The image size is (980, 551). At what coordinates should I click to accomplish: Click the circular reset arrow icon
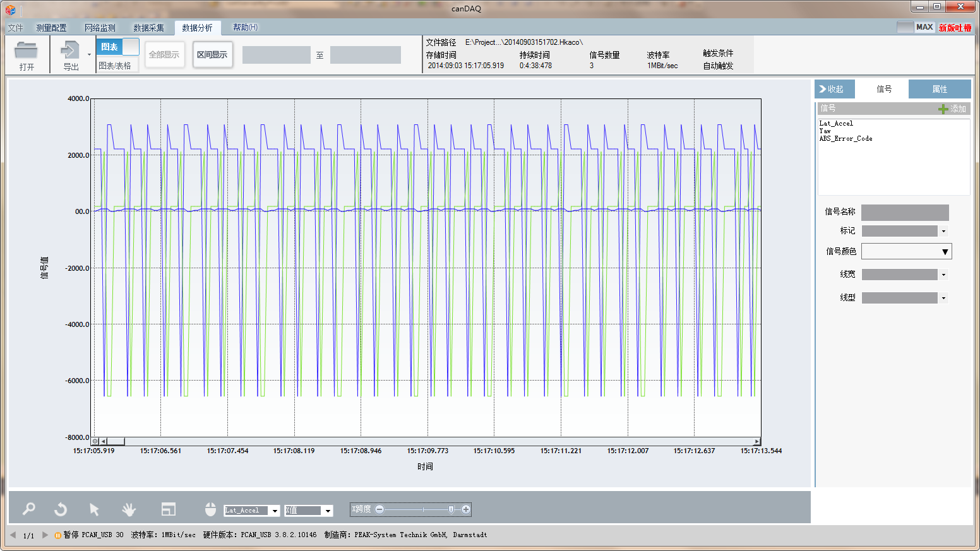[61, 509]
